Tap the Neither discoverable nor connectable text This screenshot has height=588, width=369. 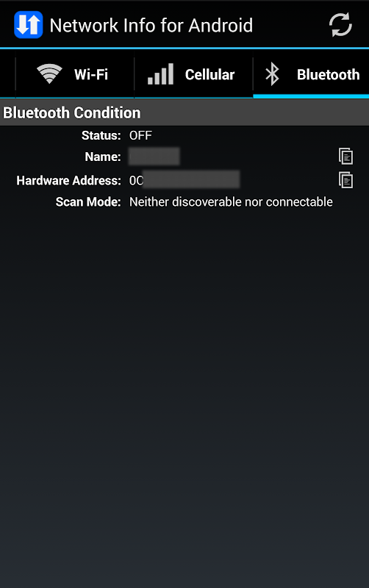point(231,201)
